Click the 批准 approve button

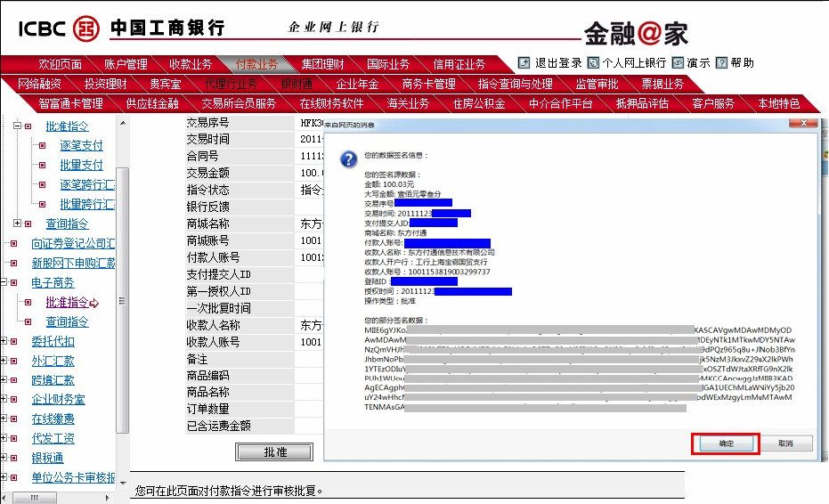(x=274, y=452)
